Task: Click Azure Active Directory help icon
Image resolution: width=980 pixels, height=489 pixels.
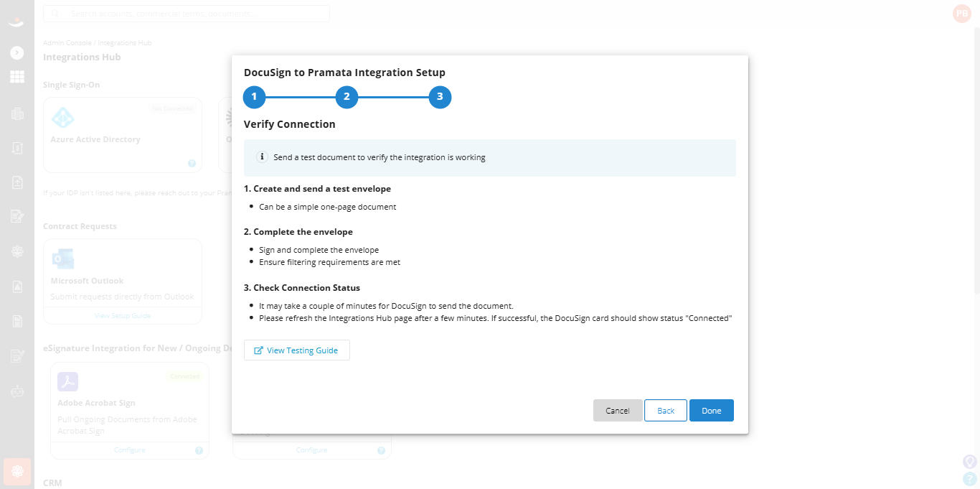Action: pos(192,163)
